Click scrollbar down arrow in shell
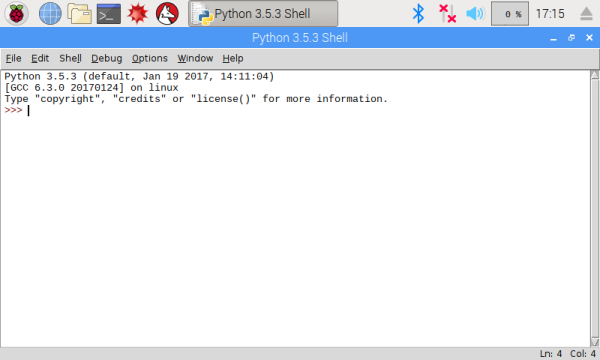This screenshot has height=360, width=600. [x=595, y=342]
